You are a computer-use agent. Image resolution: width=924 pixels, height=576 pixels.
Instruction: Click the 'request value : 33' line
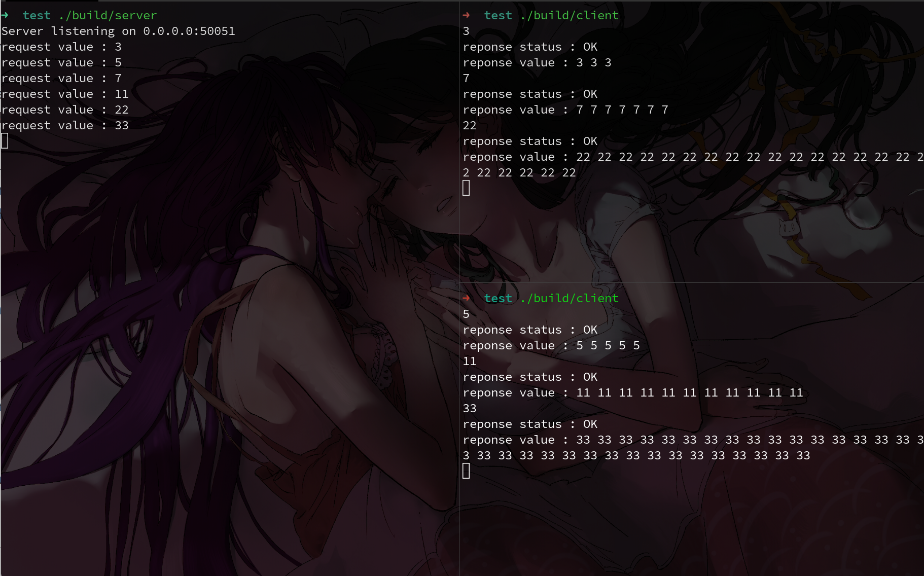[x=65, y=126]
